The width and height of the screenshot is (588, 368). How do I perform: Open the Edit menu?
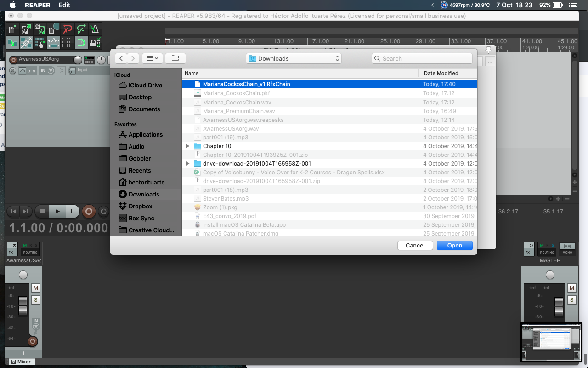pyautogui.click(x=64, y=5)
